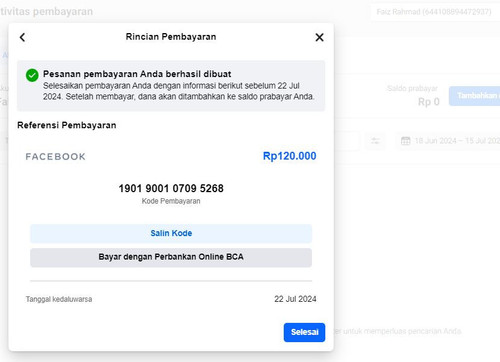
Task: Click the Rp120.000 amount
Action: tap(289, 156)
